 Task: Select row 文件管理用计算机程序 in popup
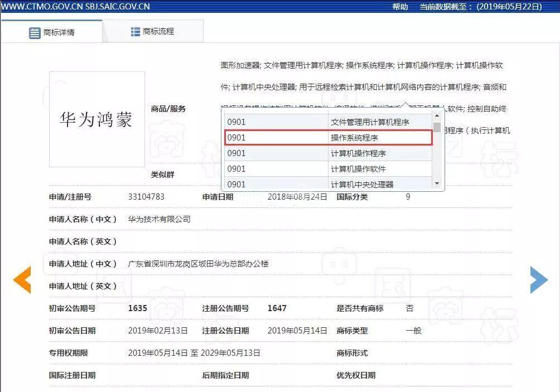(x=328, y=122)
